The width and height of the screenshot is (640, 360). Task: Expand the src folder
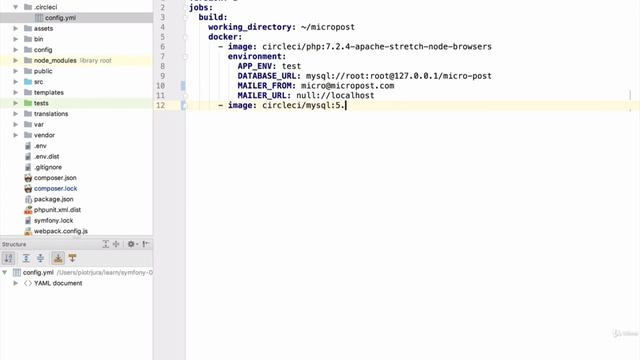coord(16,82)
